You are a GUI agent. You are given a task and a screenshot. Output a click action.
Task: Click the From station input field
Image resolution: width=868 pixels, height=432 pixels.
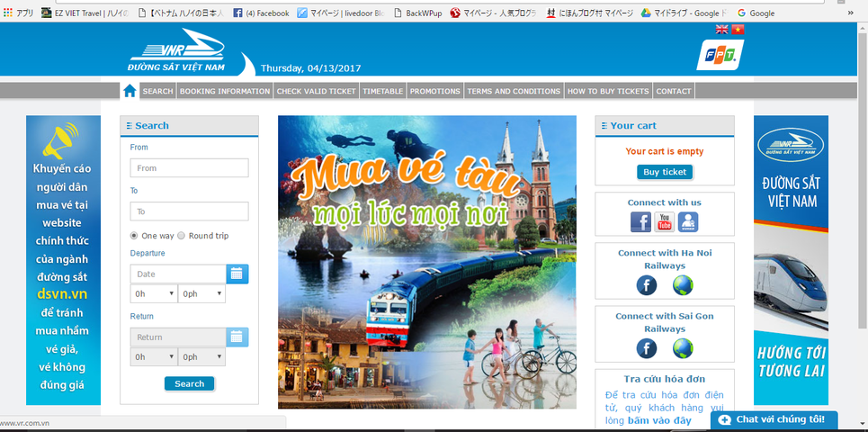pos(189,167)
